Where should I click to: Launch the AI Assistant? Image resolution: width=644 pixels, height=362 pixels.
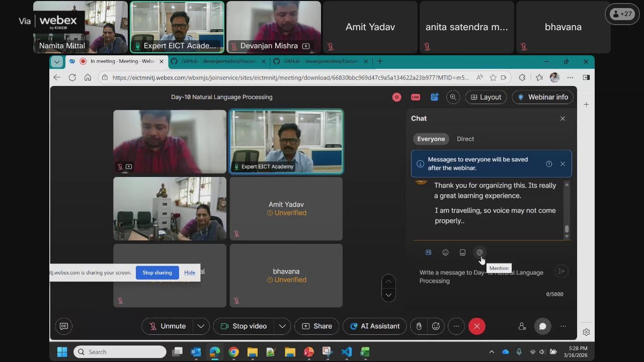374,326
